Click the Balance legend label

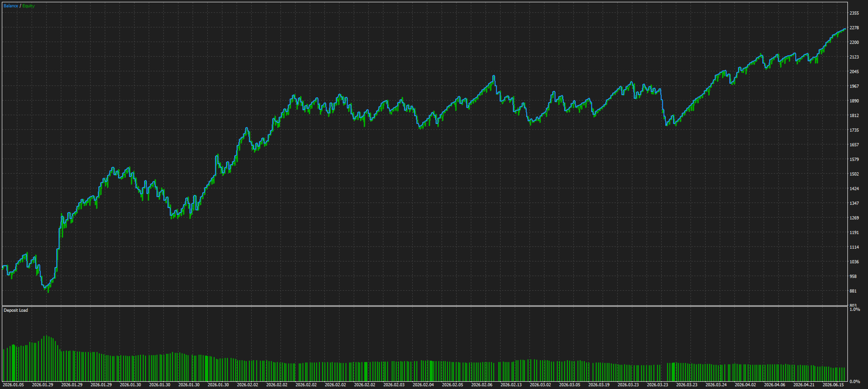tap(11, 6)
